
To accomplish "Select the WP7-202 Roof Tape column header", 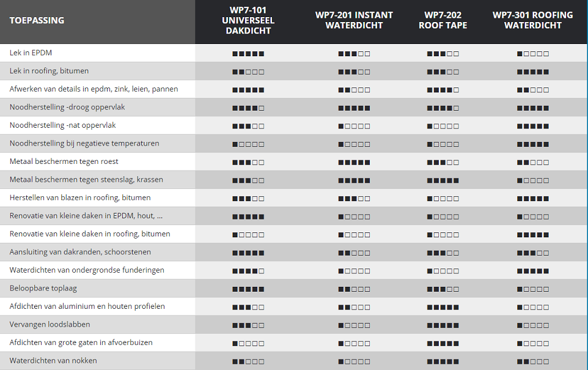I will 443,20.
